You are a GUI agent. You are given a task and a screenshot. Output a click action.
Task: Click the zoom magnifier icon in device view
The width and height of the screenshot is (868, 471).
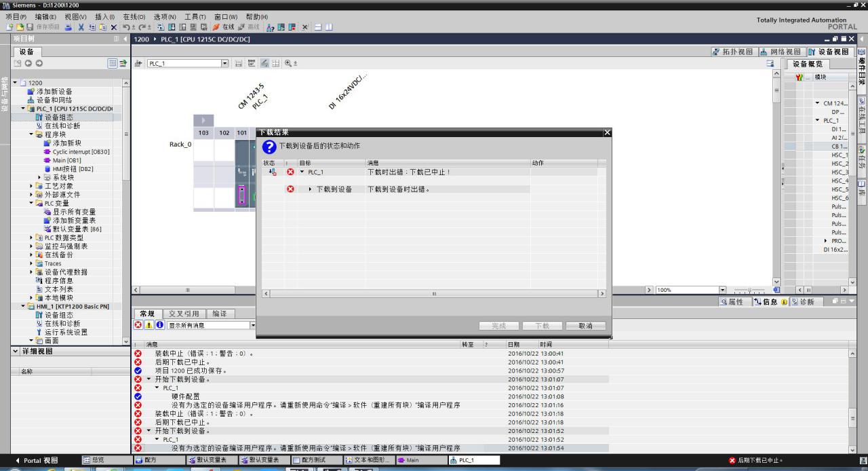point(289,63)
